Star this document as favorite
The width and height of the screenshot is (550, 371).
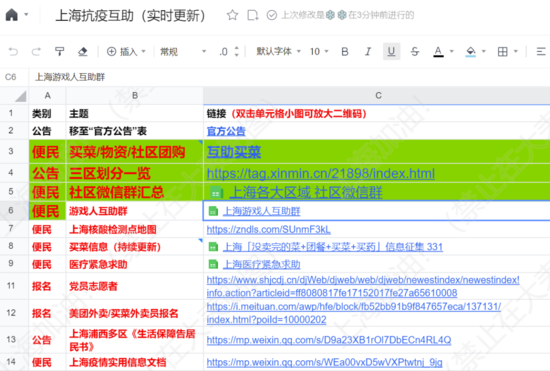232,15
